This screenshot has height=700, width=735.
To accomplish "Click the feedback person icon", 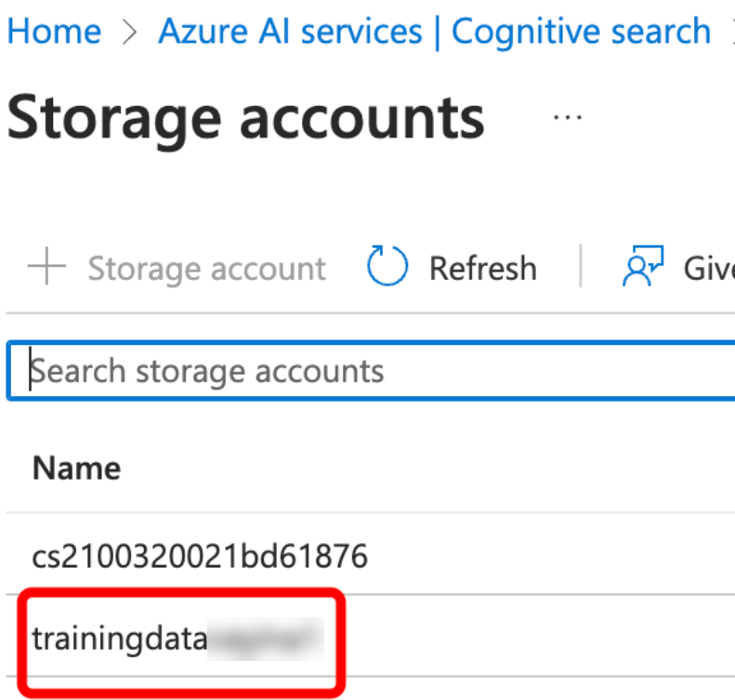I will 640,268.
